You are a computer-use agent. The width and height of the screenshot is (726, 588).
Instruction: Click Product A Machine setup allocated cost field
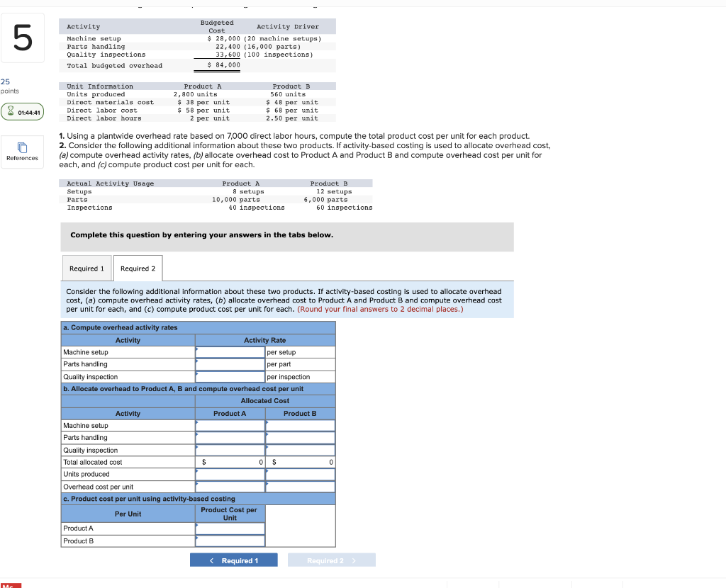(x=230, y=426)
